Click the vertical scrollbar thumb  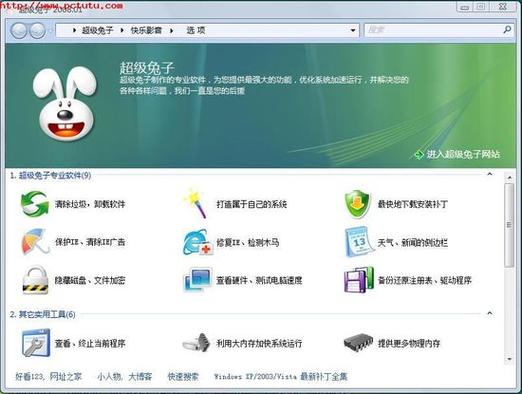point(509,225)
